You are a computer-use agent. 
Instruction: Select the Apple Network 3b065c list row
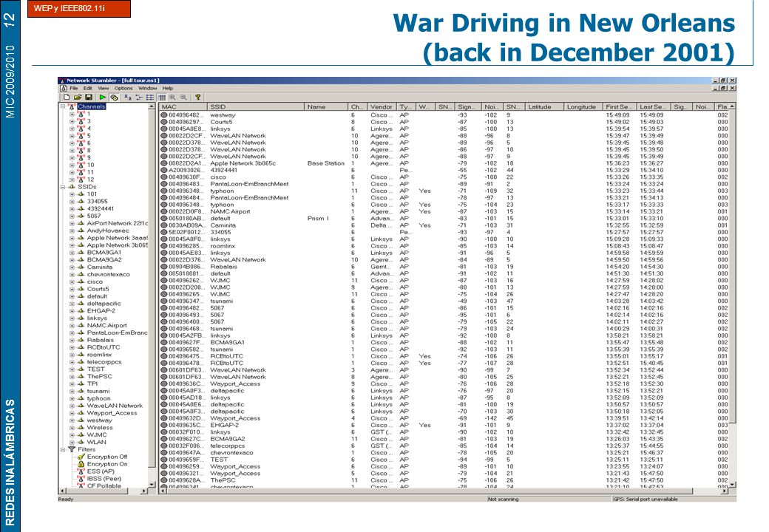coord(444,163)
